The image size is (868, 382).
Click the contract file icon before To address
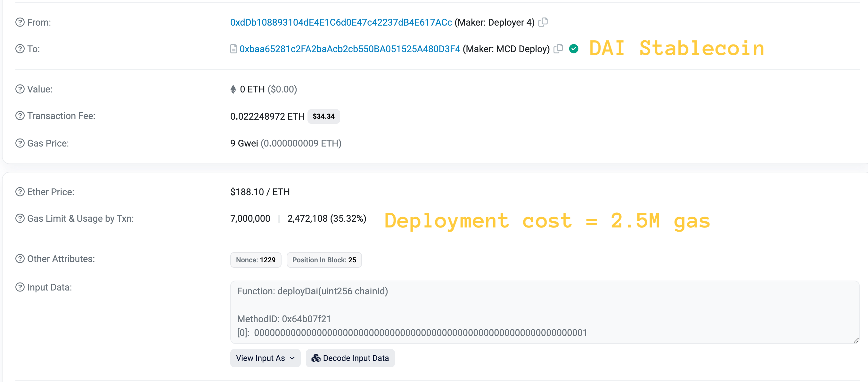[x=233, y=49]
